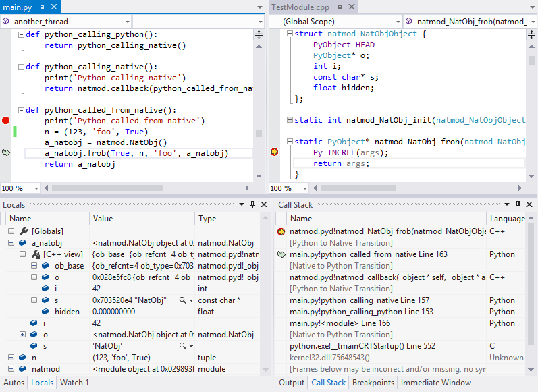Switch to the Breakpoints tab
Screen dimensions: 538x392
373,383
